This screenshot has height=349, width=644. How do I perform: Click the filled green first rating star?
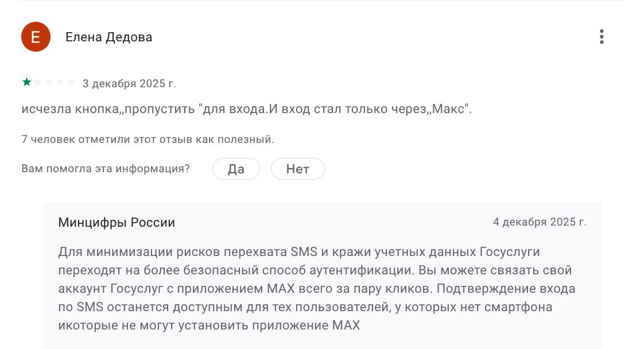point(26,82)
